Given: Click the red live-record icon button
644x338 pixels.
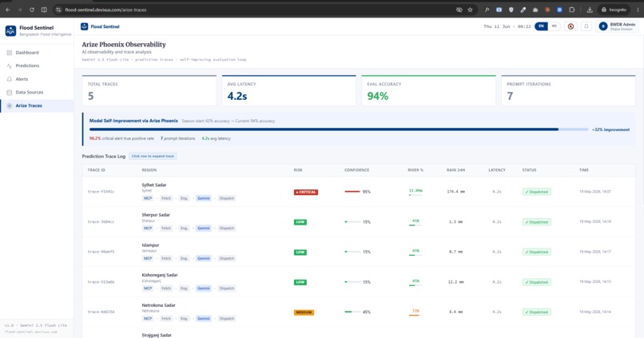Looking at the screenshot, I should coord(571,26).
